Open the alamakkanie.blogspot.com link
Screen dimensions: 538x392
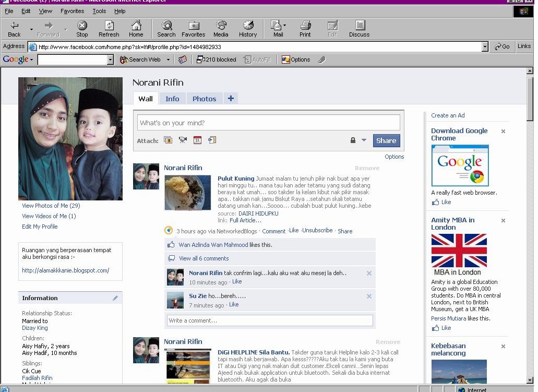[66, 270]
